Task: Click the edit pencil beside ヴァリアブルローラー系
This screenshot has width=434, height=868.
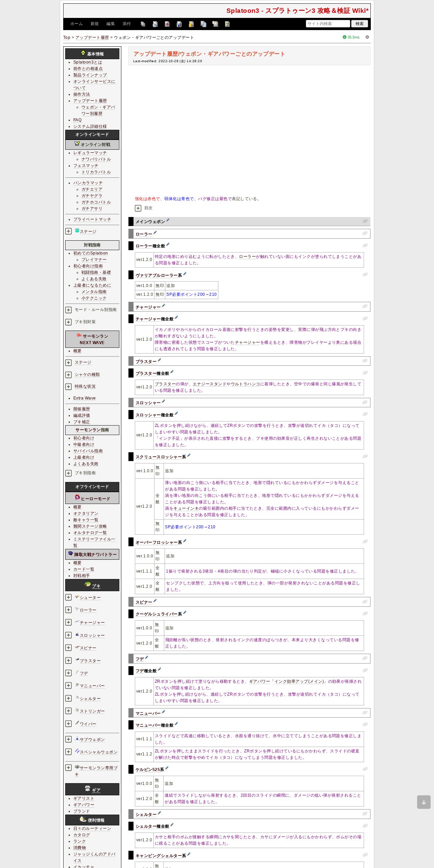Action: [x=185, y=274]
